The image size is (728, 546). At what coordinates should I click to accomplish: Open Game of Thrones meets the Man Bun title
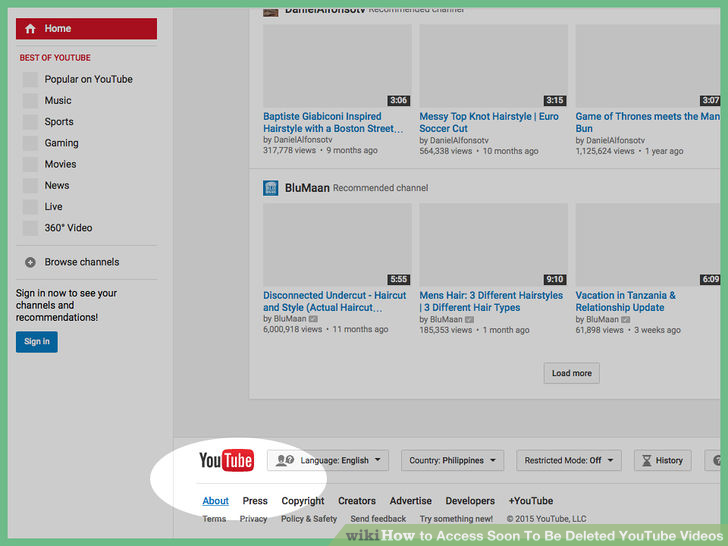click(x=647, y=123)
